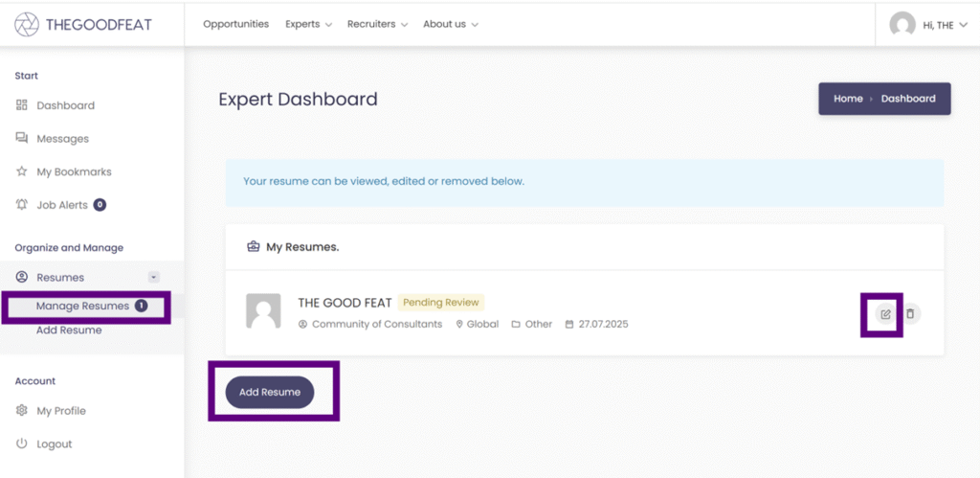The width and height of the screenshot is (980, 478).
Task: Click the delete resume trash icon
Action: click(x=910, y=314)
